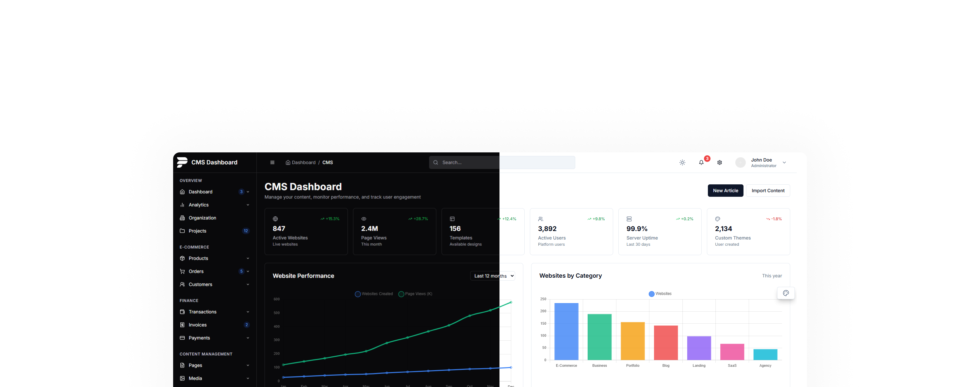This screenshot has width=980, height=387.
Task: Expand the Products submenu chevron
Action: (248, 258)
